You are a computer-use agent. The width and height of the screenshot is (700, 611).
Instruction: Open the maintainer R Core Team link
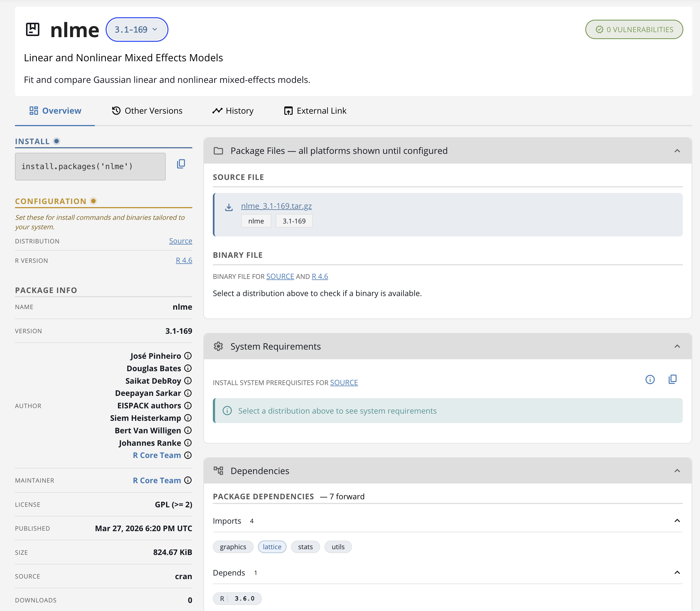(x=157, y=480)
